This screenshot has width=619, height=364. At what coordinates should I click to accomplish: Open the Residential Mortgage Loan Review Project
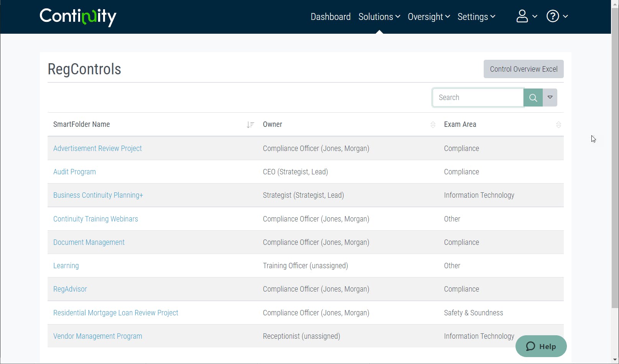pos(116,313)
